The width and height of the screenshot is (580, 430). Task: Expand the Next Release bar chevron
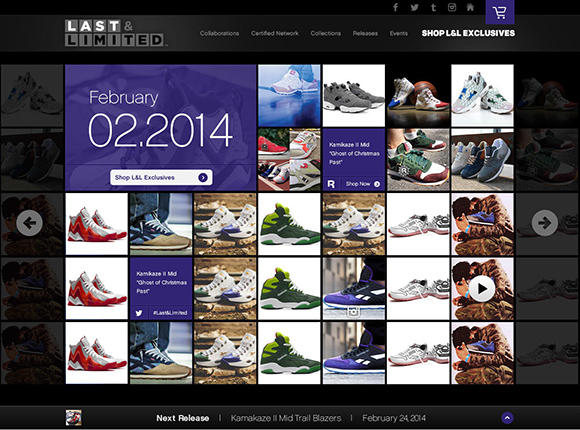[x=508, y=418]
